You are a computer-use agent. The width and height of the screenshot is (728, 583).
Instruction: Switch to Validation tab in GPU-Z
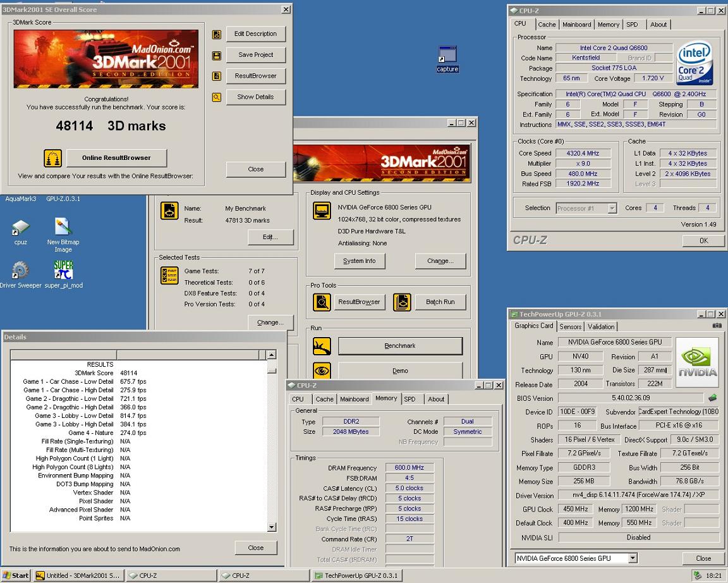(601, 326)
